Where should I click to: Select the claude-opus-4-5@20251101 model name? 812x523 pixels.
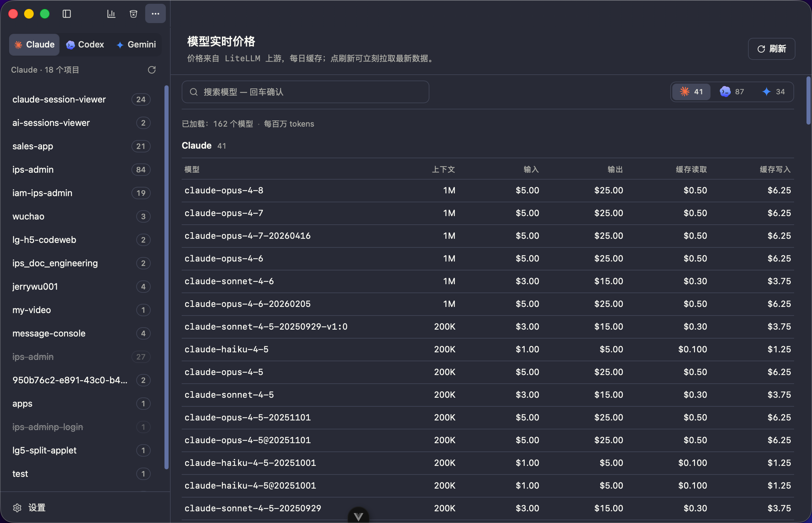coord(248,440)
